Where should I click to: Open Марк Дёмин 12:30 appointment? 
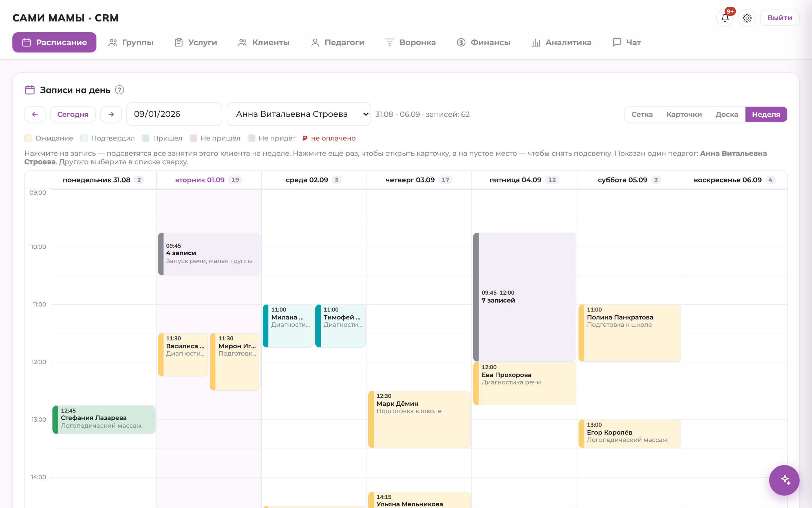pyautogui.click(x=420, y=419)
